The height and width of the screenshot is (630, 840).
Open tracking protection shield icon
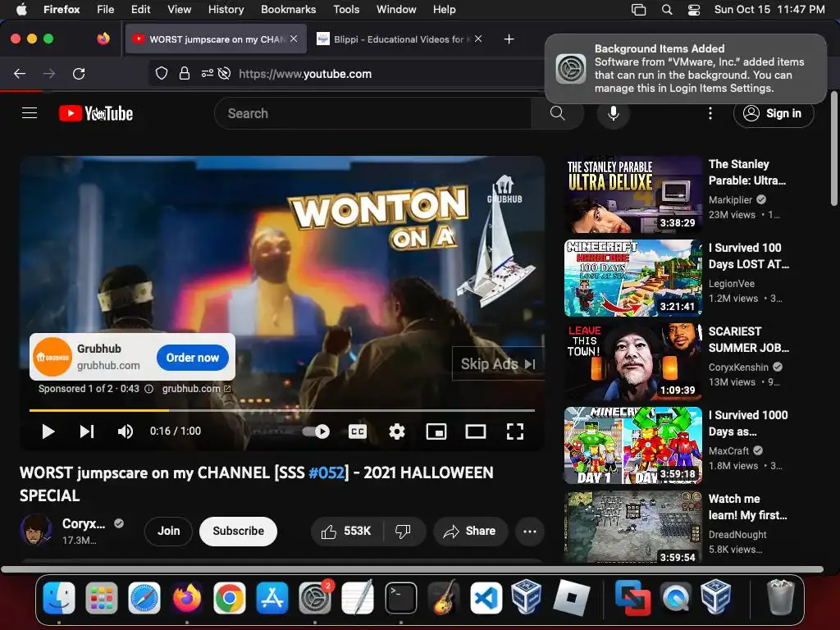162,73
